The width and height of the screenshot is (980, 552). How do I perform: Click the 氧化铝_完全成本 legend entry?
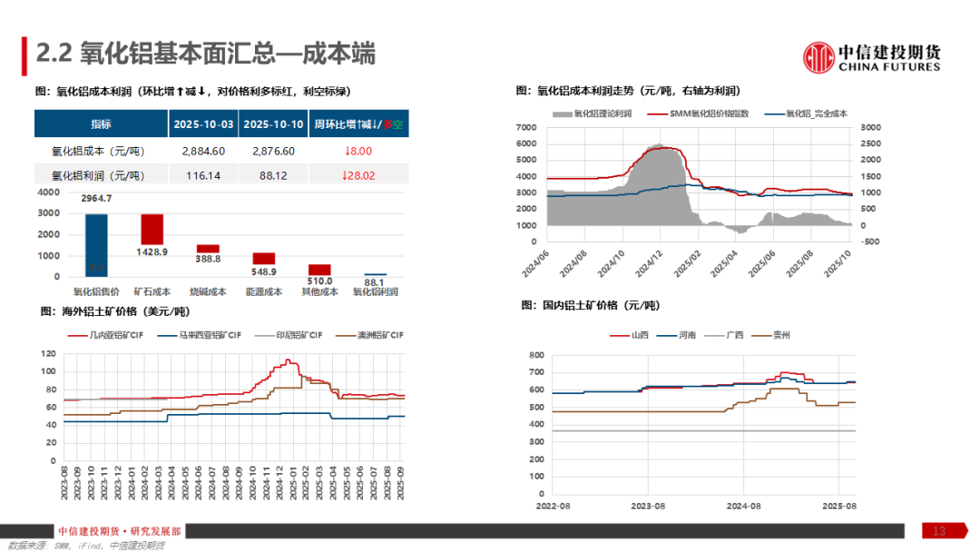point(807,113)
